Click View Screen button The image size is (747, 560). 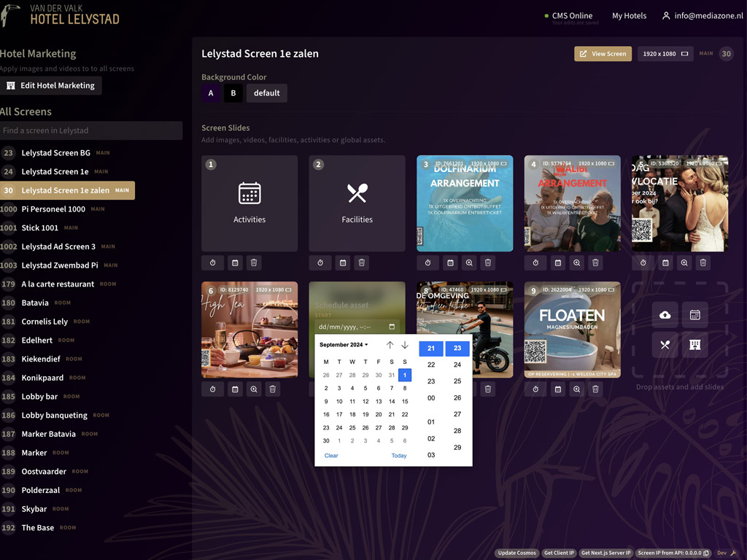[603, 54]
